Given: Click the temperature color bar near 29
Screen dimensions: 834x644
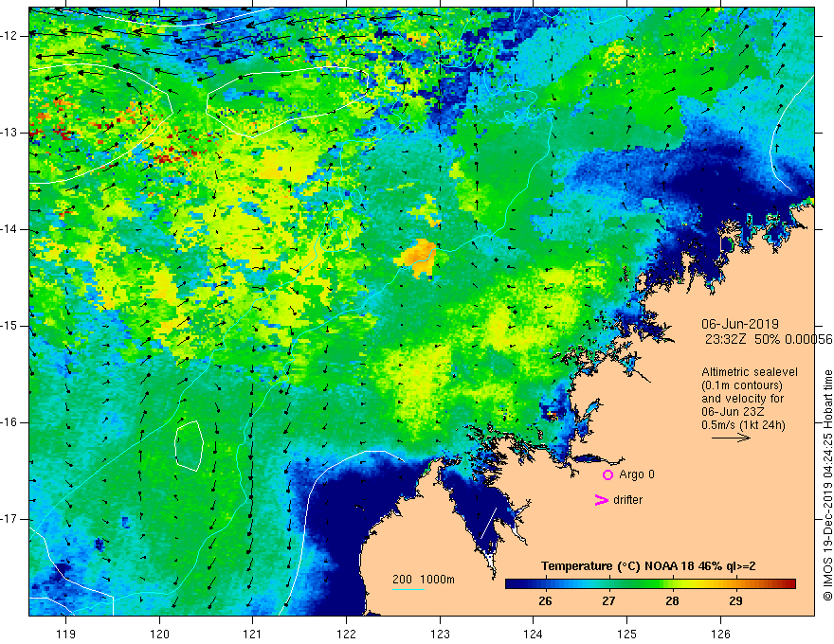Looking at the screenshot, I should (735, 584).
